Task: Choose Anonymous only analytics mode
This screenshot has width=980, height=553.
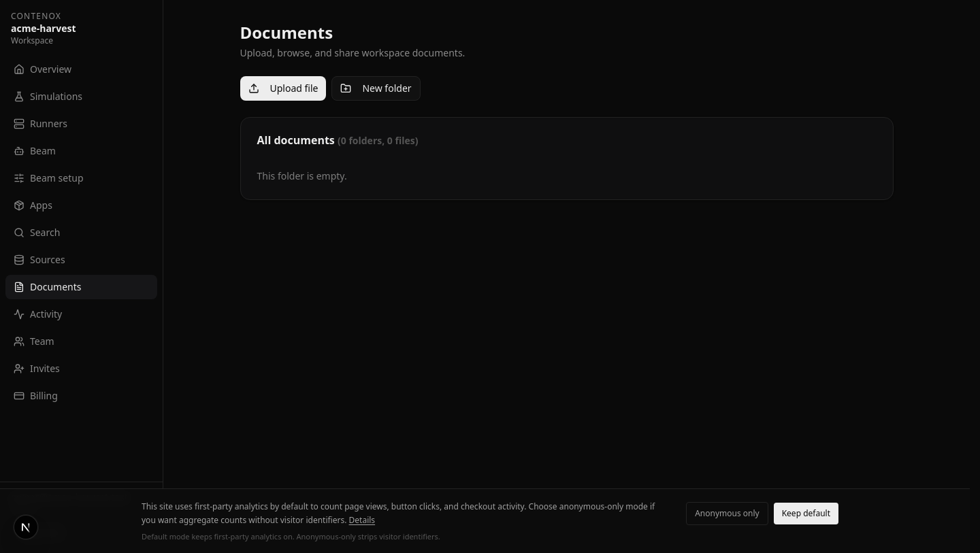Action: pos(727,514)
